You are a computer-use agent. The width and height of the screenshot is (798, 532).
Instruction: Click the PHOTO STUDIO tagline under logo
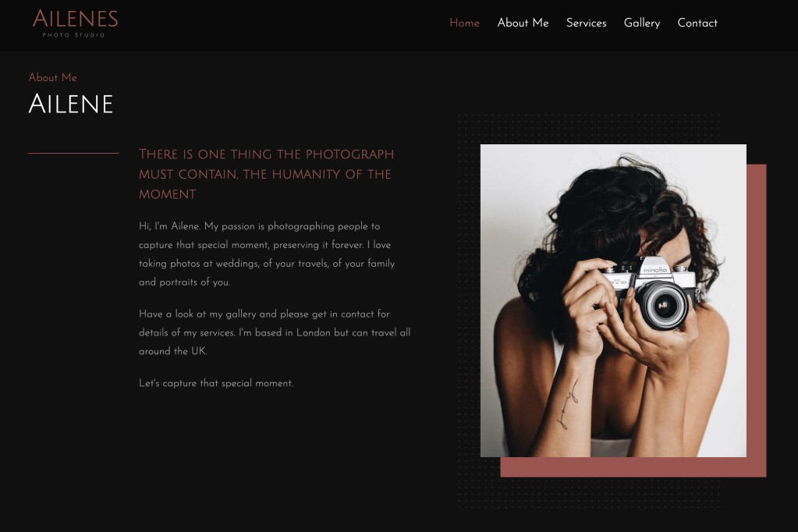(74, 35)
